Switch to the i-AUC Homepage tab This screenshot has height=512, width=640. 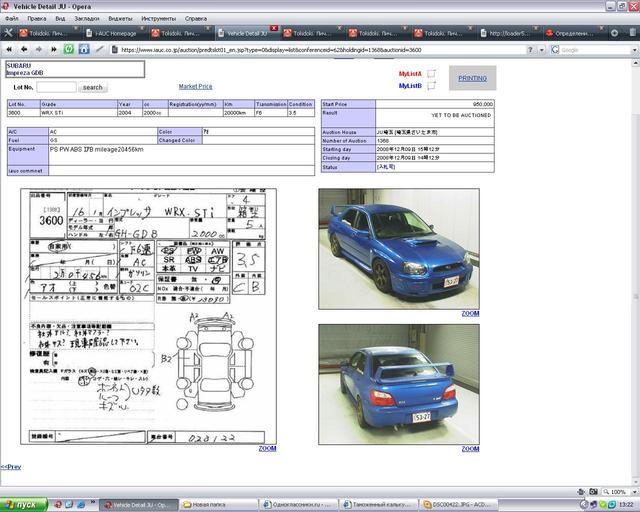pyautogui.click(x=114, y=33)
